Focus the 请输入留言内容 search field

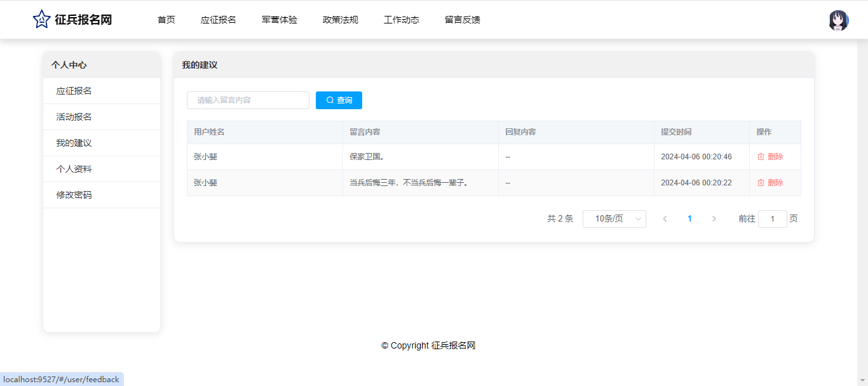[248, 100]
